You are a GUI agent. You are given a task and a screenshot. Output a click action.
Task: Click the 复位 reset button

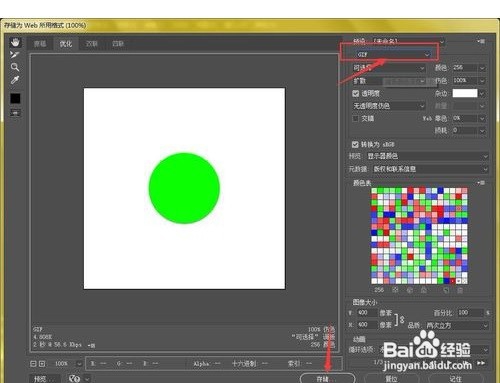(x=391, y=379)
